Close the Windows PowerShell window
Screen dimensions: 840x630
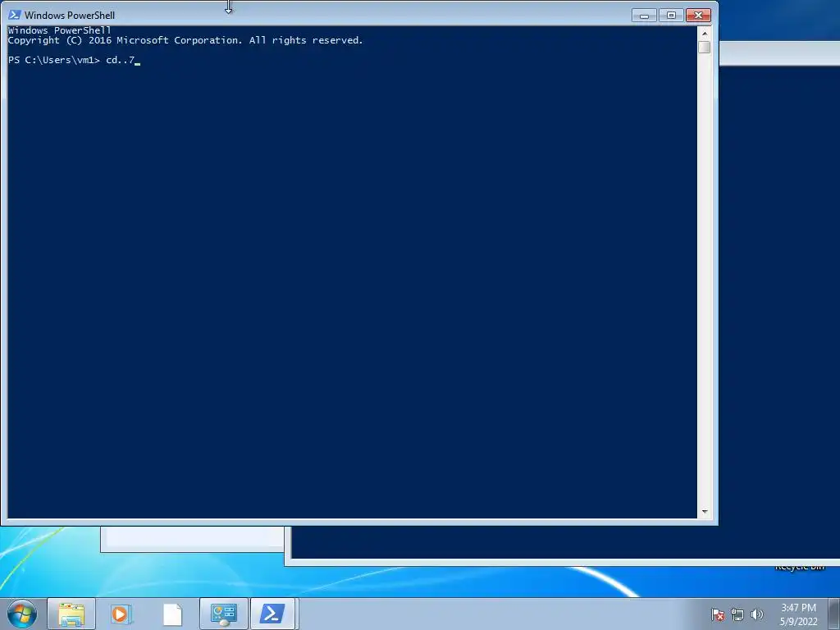click(x=698, y=16)
